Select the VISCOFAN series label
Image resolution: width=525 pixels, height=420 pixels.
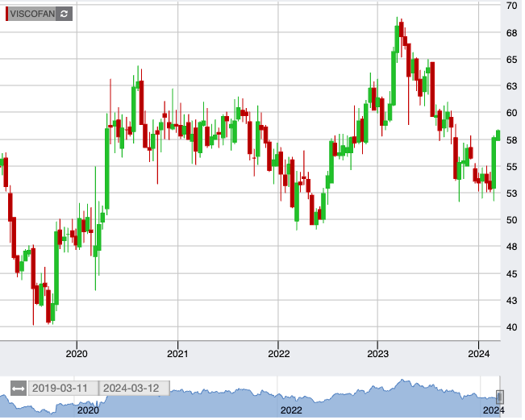click(x=32, y=14)
